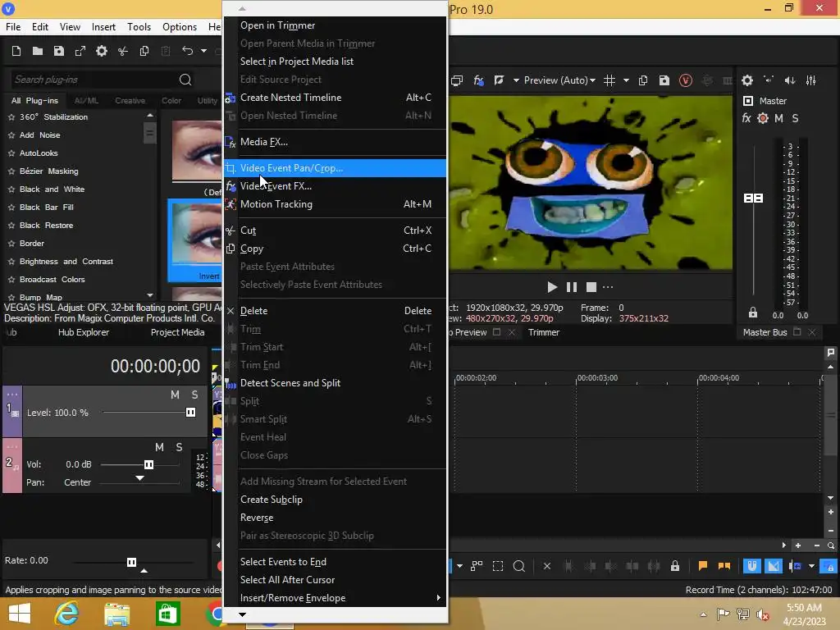Open the Project Media tab
The image size is (840, 630).
tap(177, 333)
